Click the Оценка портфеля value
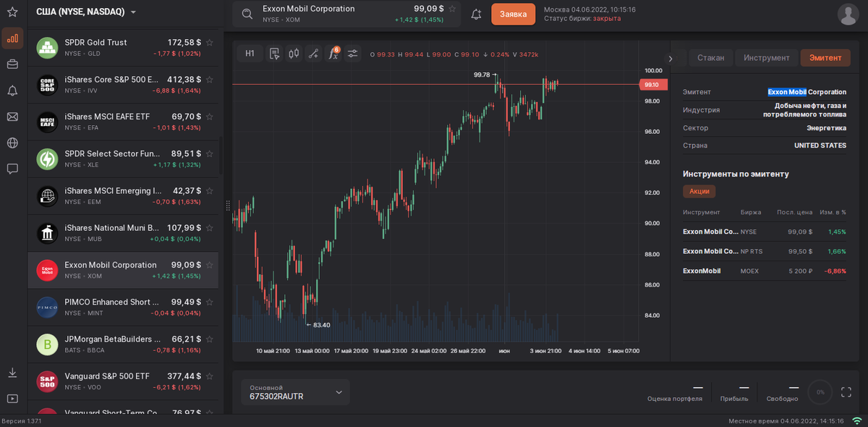This screenshot has width=868, height=427. [697, 388]
